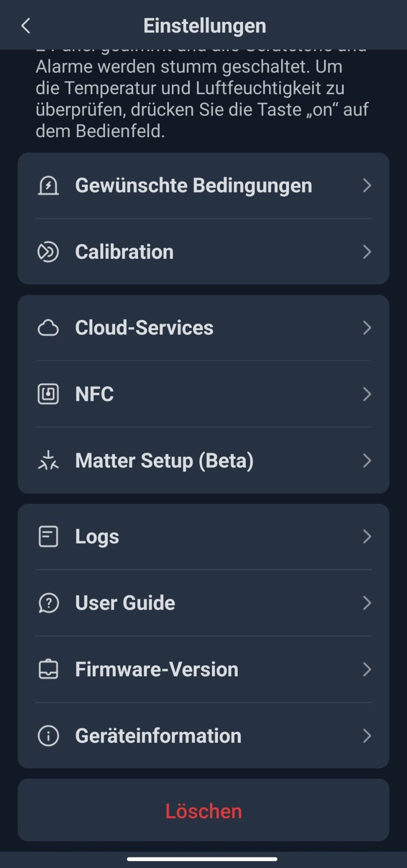This screenshot has height=868, width=407.
Task: Tap the NFC chip icon
Action: coord(48,394)
